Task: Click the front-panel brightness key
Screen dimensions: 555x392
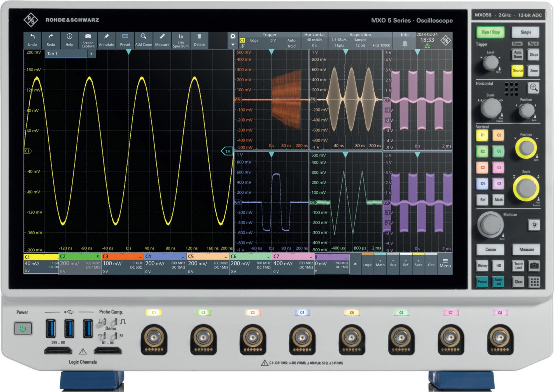Action: point(534,225)
